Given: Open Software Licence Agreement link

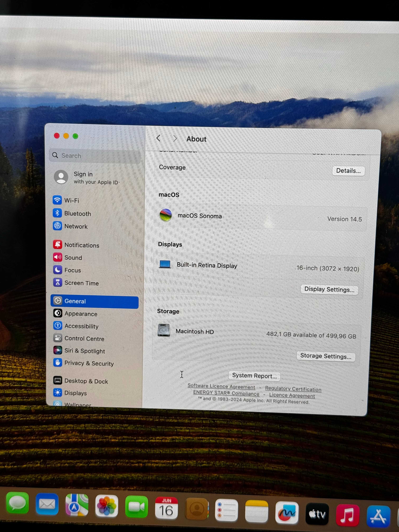Looking at the screenshot, I should [221, 386].
